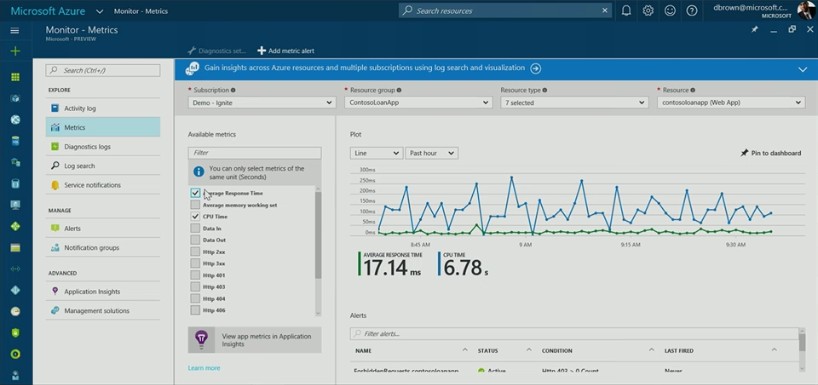Check the Http 404 metric
Viewport: 818px width, 385px height.
coord(195,299)
